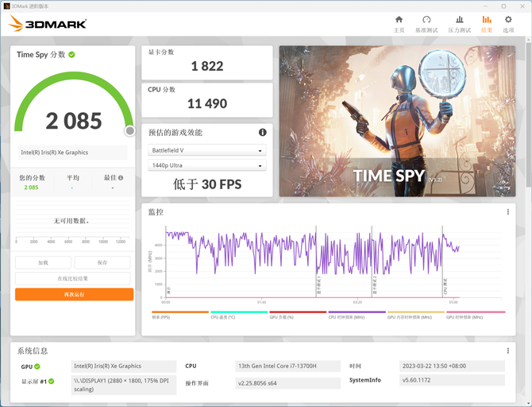Image resolution: width=532 pixels, height=407 pixels.
Task: Click the 预估的游戏效能 heading
Action: click(x=175, y=133)
